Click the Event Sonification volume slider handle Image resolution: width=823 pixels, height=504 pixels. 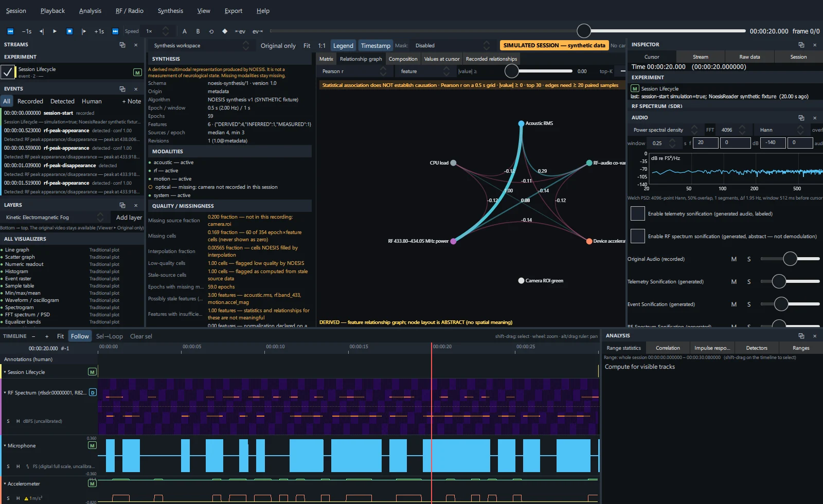[781, 304]
